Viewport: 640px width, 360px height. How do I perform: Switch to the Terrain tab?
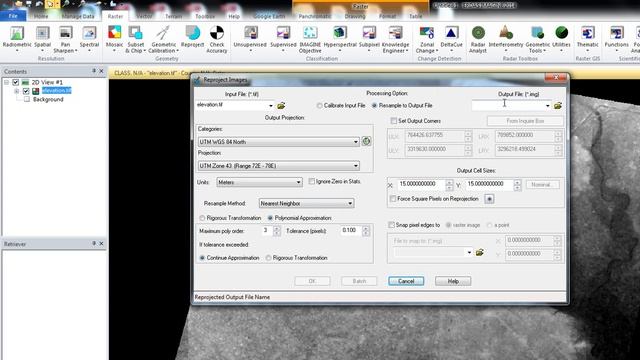tap(173, 16)
